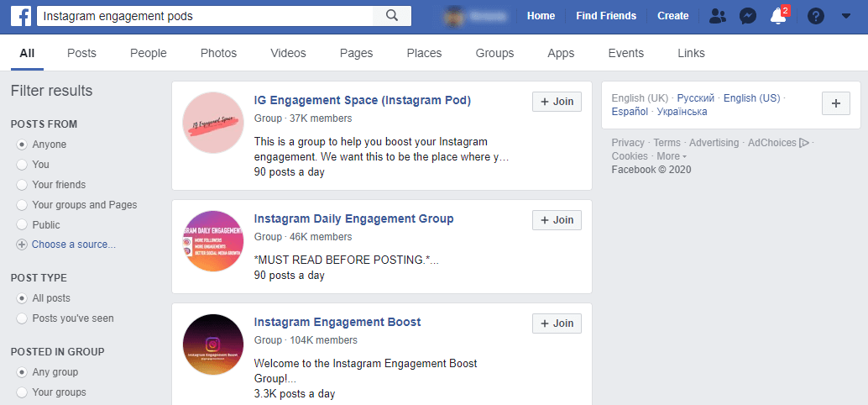Open the Messenger icon
This screenshot has height=405, width=868.
point(748,16)
